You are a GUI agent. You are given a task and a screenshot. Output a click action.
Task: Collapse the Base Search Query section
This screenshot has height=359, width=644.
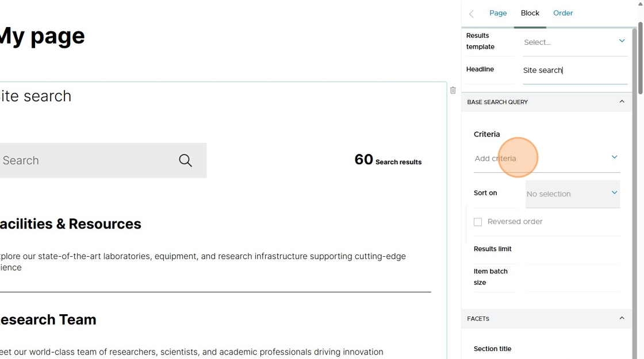point(622,102)
